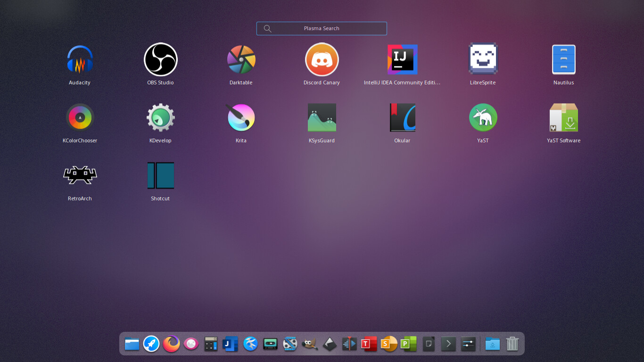Open LibreSprite pixel editor

tap(483, 60)
